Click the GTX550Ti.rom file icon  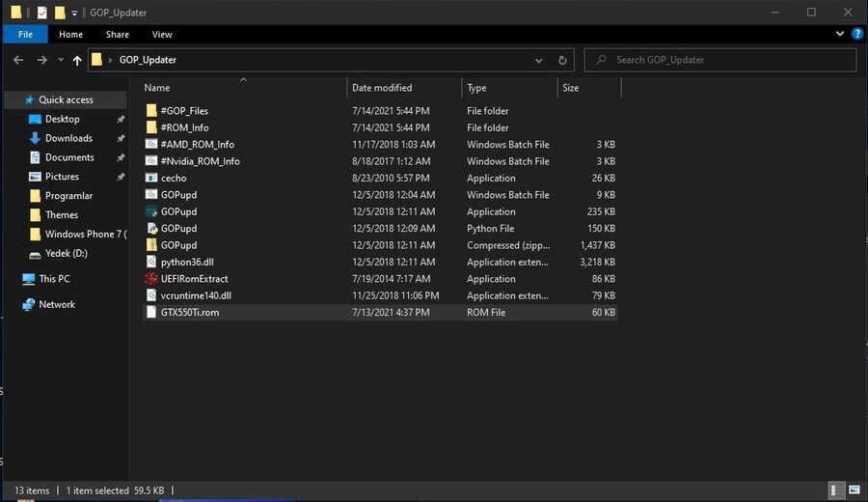click(151, 313)
